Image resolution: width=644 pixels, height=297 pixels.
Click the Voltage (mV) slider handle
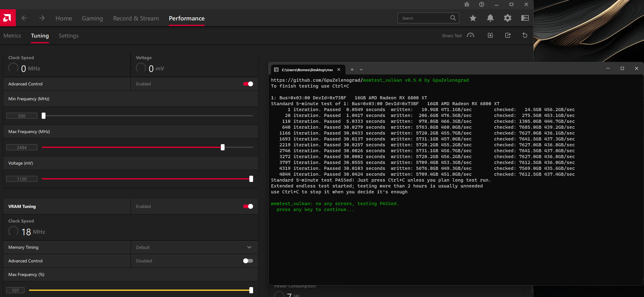pos(251,179)
